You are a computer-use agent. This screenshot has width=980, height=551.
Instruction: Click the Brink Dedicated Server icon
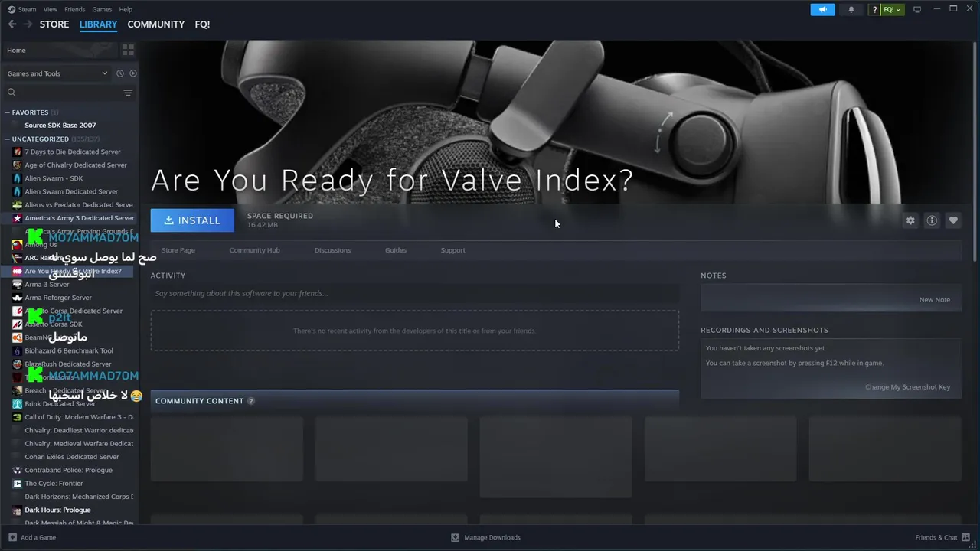[x=17, y=404]
